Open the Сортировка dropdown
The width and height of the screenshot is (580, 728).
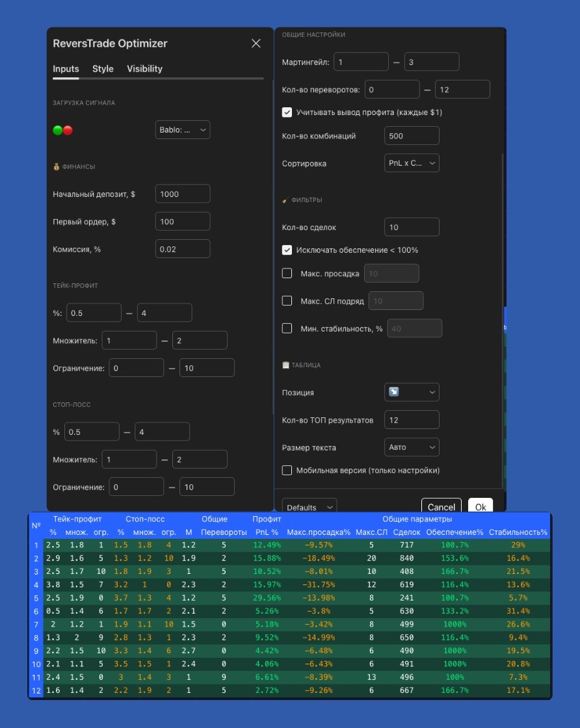(412, 163)
